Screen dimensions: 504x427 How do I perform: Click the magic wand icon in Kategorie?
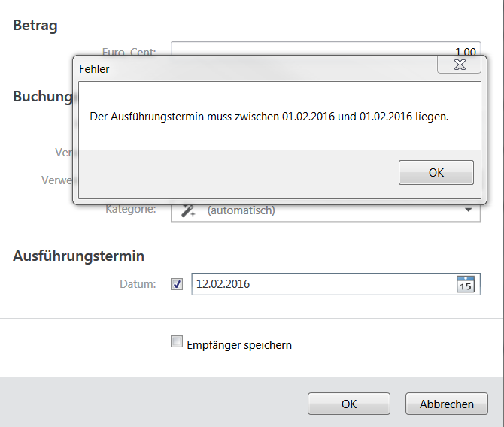pyautogui.click(x=189, y=210)
